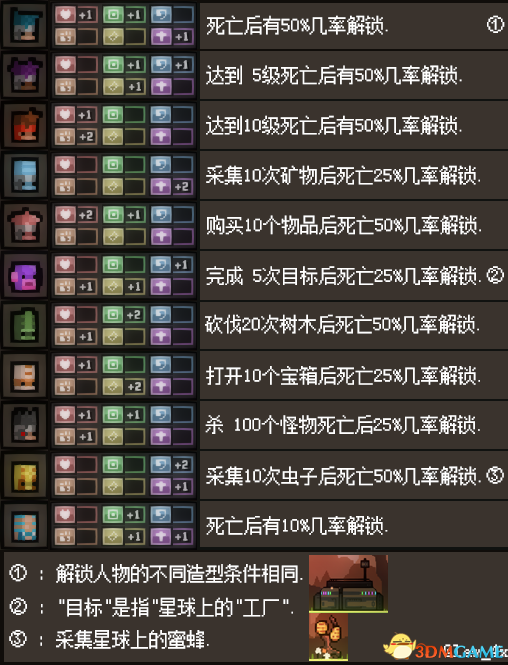Click the dark hooded red-eye character portrait
508x665 pixels.
coord(25,426)
